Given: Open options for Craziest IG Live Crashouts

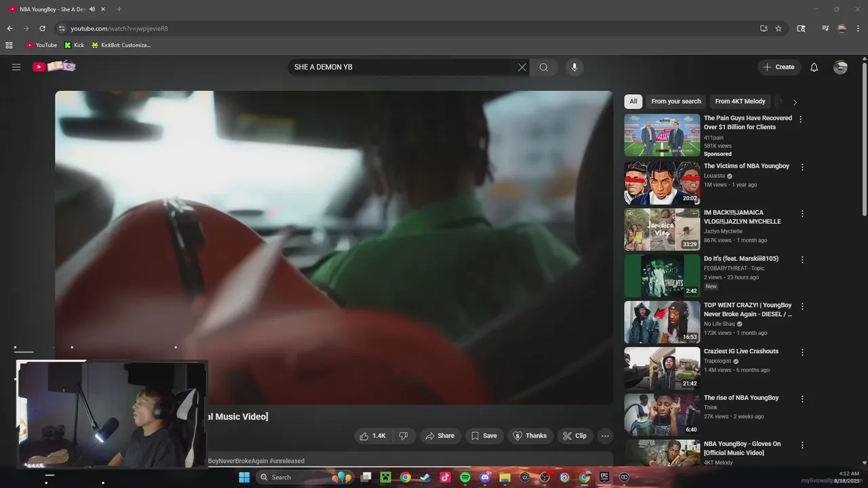Looking at the screenshot, I should [x=802, y=352].
